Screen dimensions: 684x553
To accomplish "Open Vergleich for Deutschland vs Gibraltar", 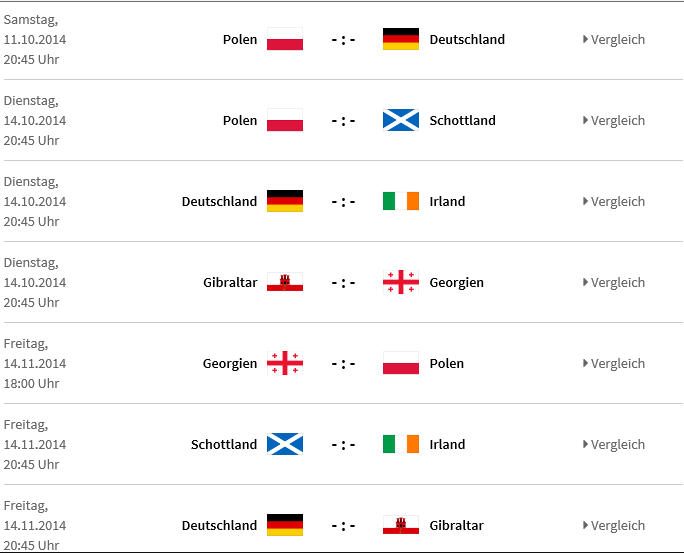I will [x=614, y=526].
